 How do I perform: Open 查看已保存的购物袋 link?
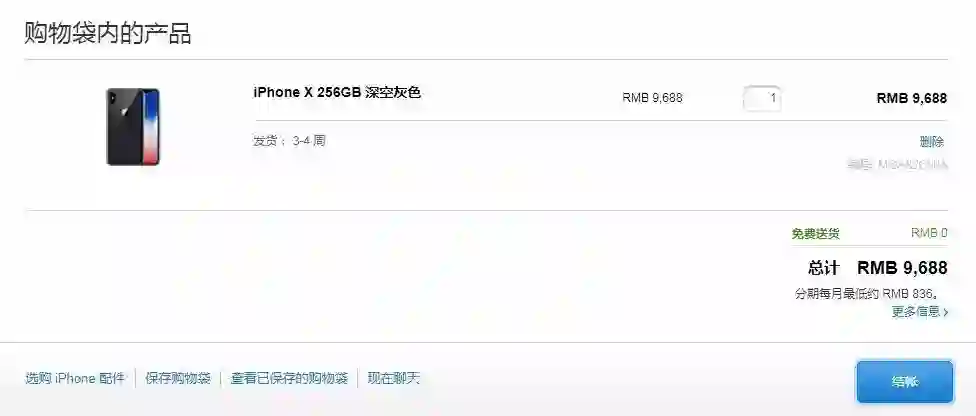click(x=289, y=378)
